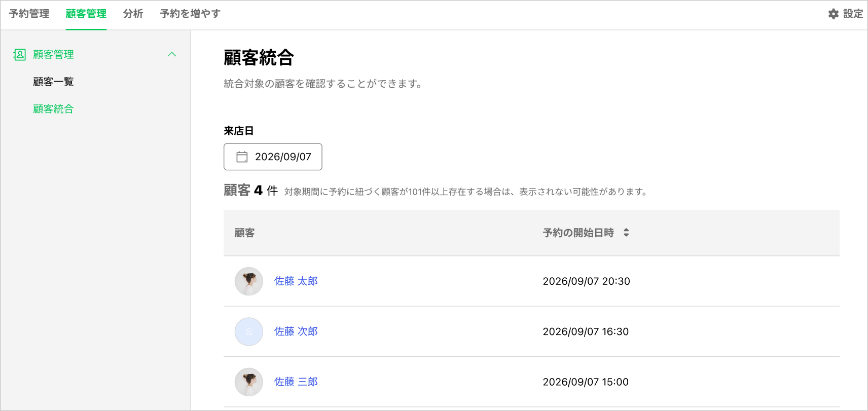This screenshot has height=411, width=868.
Task: Sort by 予約の開始日時 arrow icon
Action: click(626, 233)
